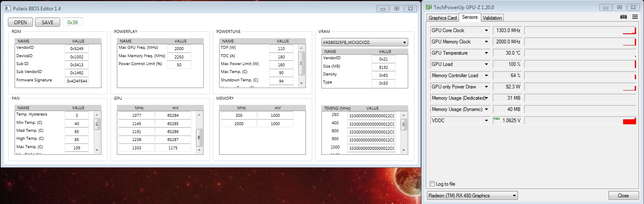Screen dimensions: 644x204
Task: Click the DeviceID field 0x1002
Action: click(x=77, y=56)
